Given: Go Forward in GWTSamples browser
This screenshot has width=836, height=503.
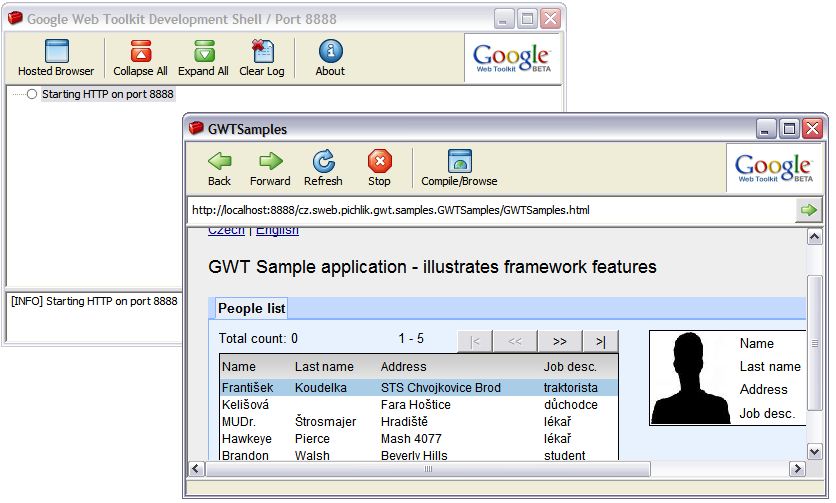Looking at the screenshot, I should (x=270, y=169).
